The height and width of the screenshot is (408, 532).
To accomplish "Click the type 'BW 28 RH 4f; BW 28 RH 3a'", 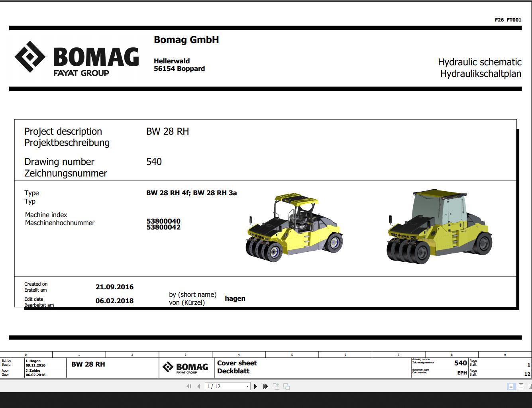I will (192, 193).
